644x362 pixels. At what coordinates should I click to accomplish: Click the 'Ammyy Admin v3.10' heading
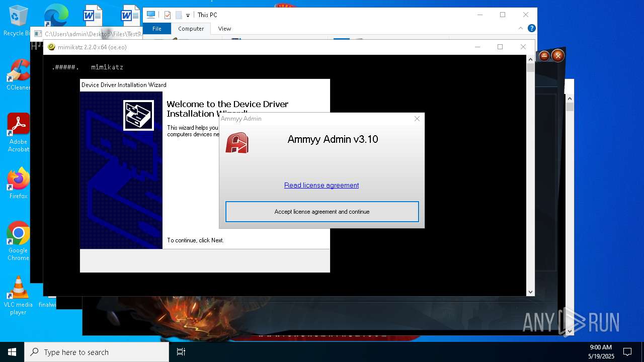[x=333, y=139]
